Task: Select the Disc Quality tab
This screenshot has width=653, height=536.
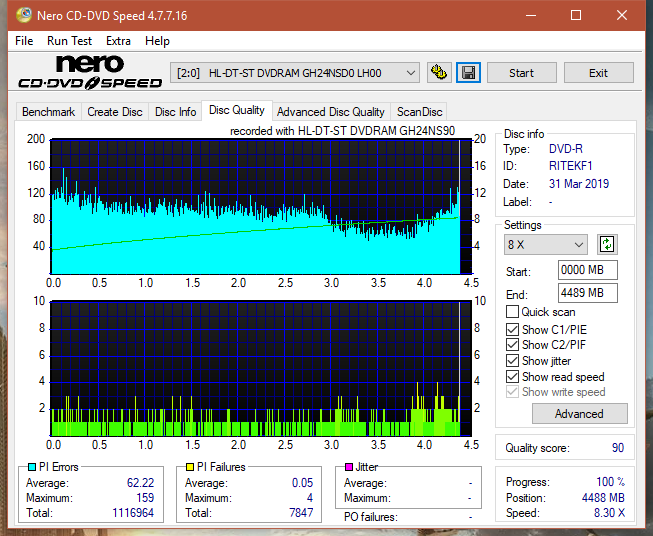Action: [237, 110]
